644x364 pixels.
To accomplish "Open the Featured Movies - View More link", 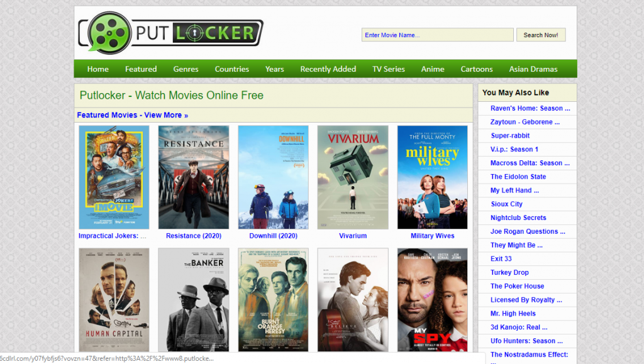I will 132,115.
